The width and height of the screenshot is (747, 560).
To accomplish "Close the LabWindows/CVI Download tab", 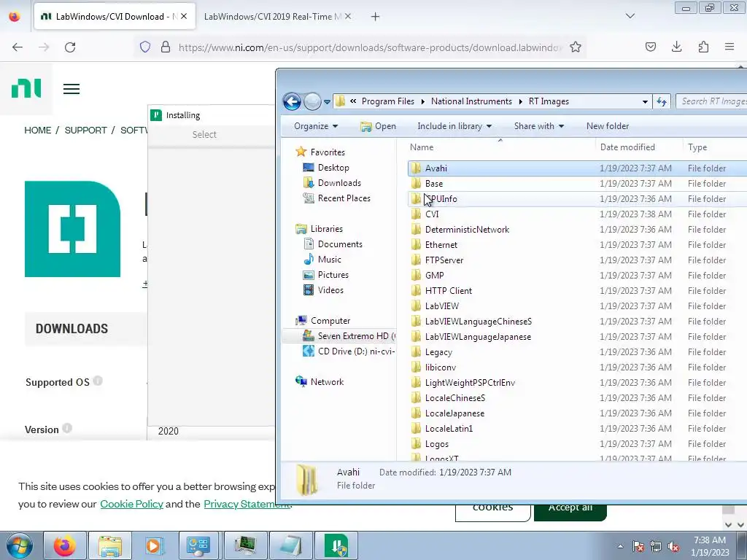I will point(184,16).
